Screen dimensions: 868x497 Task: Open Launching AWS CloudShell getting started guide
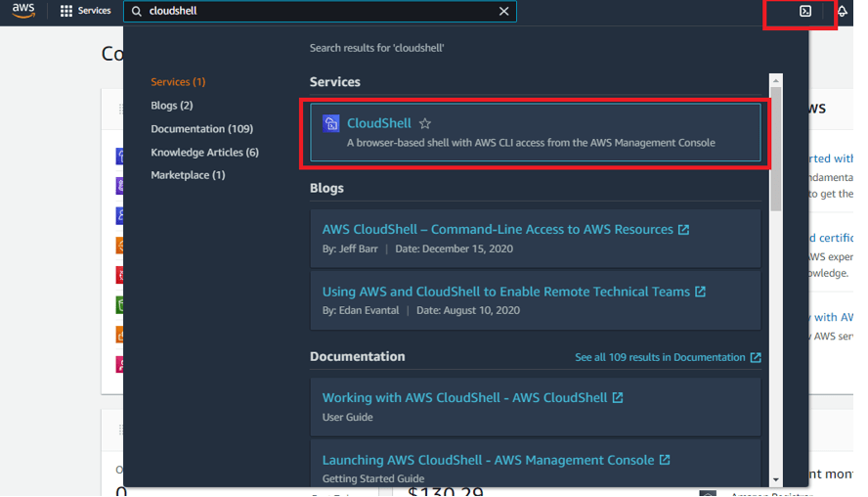(x=489, y=460)
